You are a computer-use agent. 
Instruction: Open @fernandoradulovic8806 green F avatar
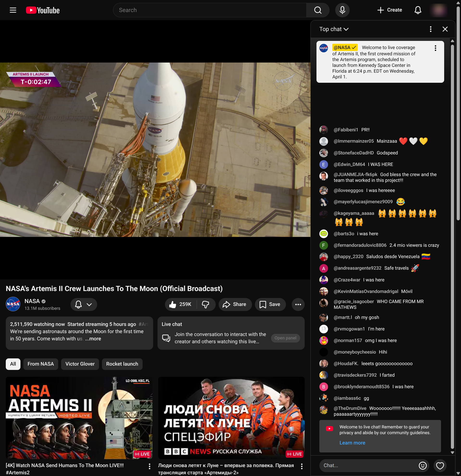(323, 245)
